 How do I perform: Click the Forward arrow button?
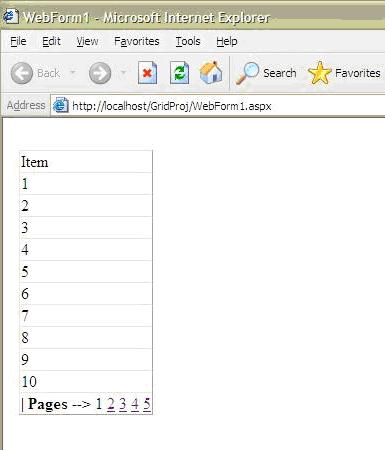click(100, 73)
